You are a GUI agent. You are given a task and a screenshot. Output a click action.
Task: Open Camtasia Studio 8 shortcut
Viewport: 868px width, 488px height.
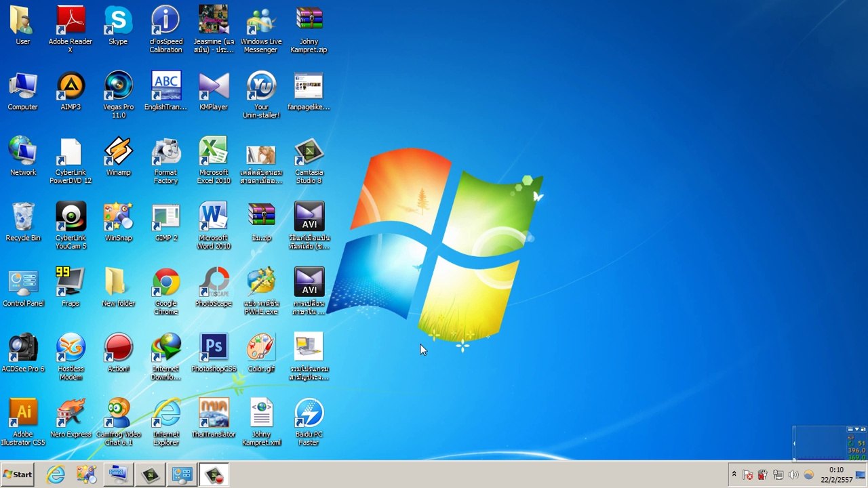tap(309, 160)
